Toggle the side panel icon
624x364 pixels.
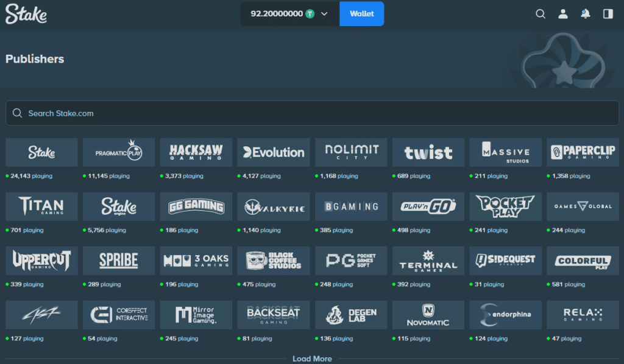pos(608,14)
